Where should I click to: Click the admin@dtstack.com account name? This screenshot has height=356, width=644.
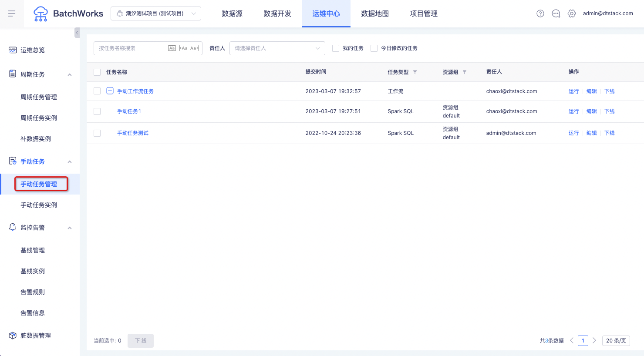(608, 13)
